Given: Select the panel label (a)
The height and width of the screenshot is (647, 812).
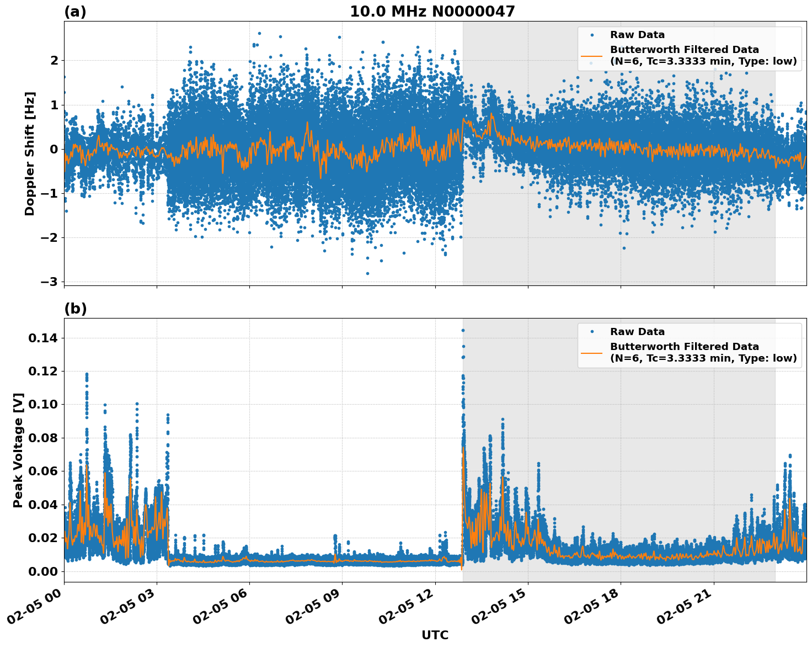Looking at the screenshot, I should (x=76, y=10).
